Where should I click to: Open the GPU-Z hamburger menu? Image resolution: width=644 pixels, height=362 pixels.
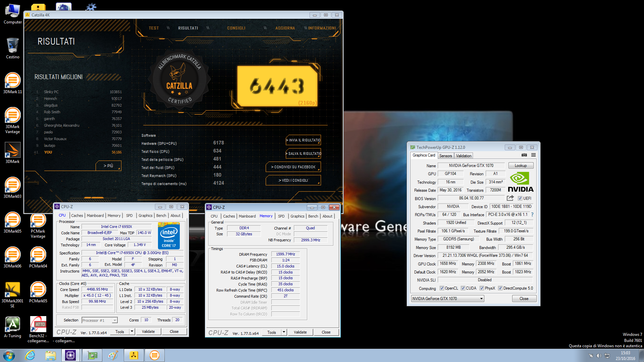point(533,155)
